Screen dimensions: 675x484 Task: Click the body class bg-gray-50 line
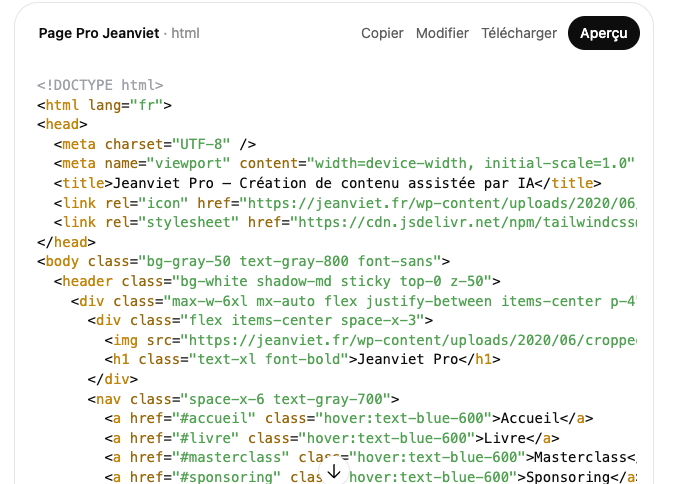243,261
